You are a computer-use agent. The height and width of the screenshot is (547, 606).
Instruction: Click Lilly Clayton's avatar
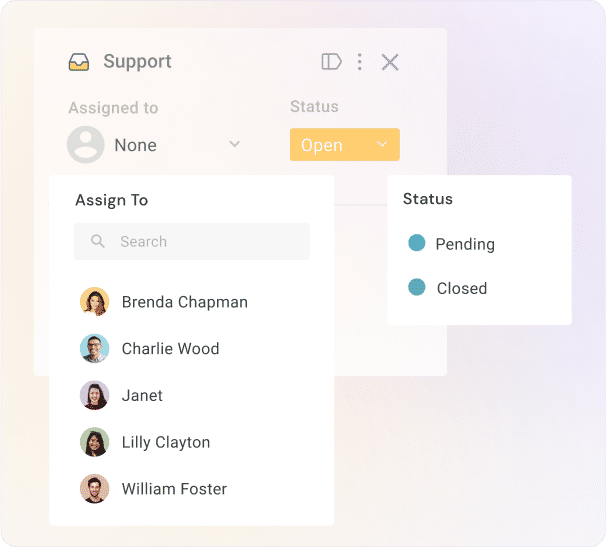pos(94,442)
